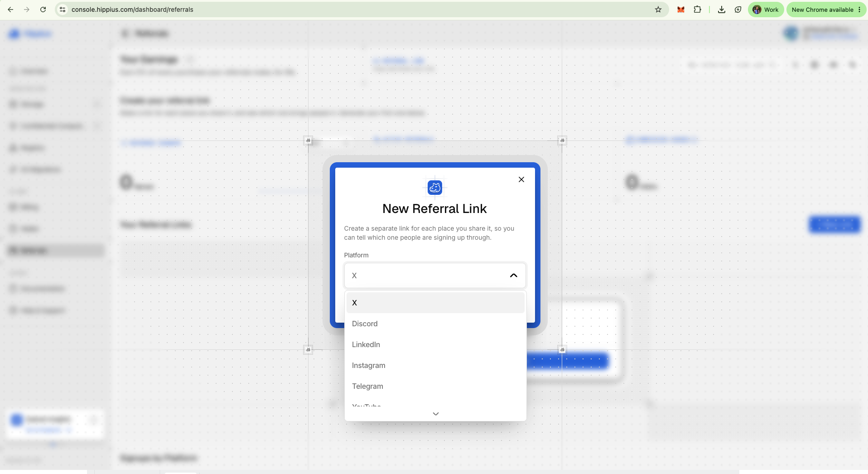Open the Chrome downloads icon
Image resolution: width=868 pixels, height=474 pixels.
tap(722, 10)
